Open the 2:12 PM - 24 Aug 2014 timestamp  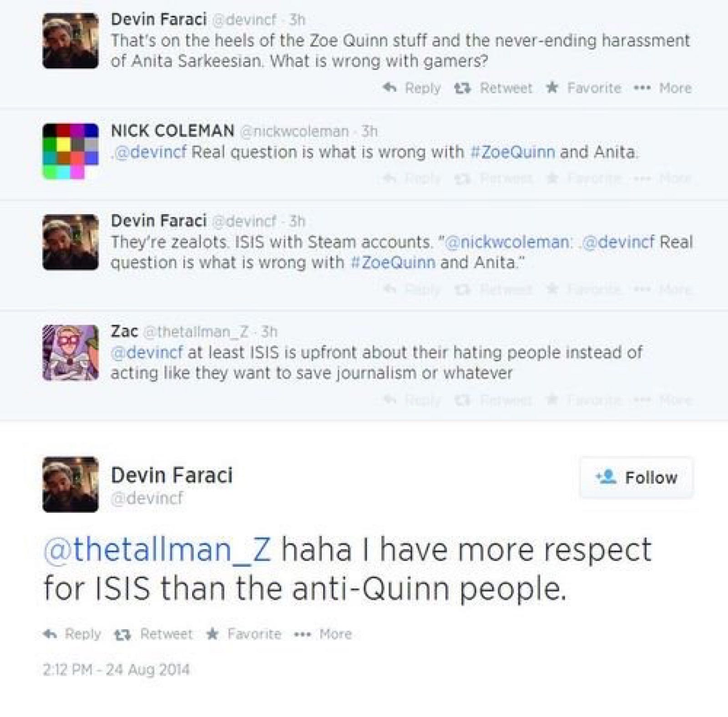pos(116,670)
